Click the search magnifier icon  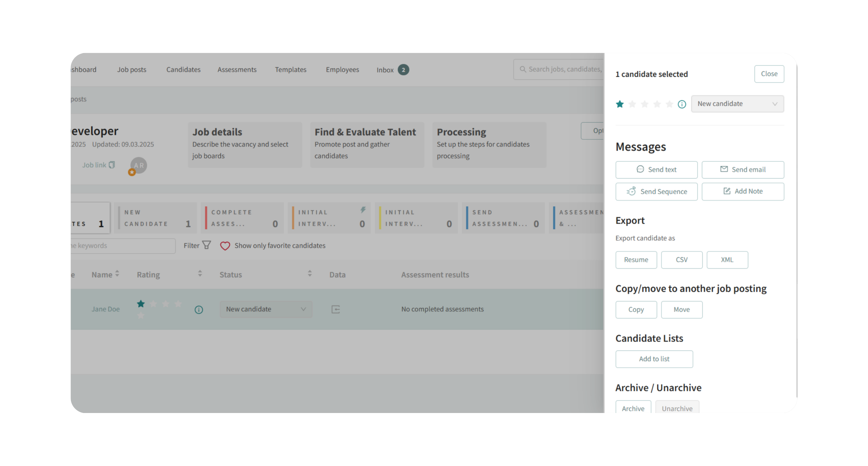[523, 69]
